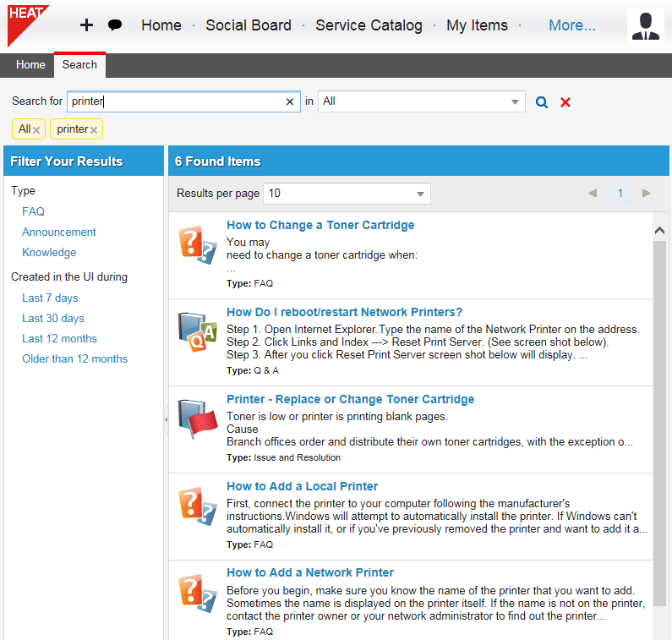Open How Do I reboot/restart Network Printers
This screenshot has height=640, width=672.
click(x=345, y=312)
